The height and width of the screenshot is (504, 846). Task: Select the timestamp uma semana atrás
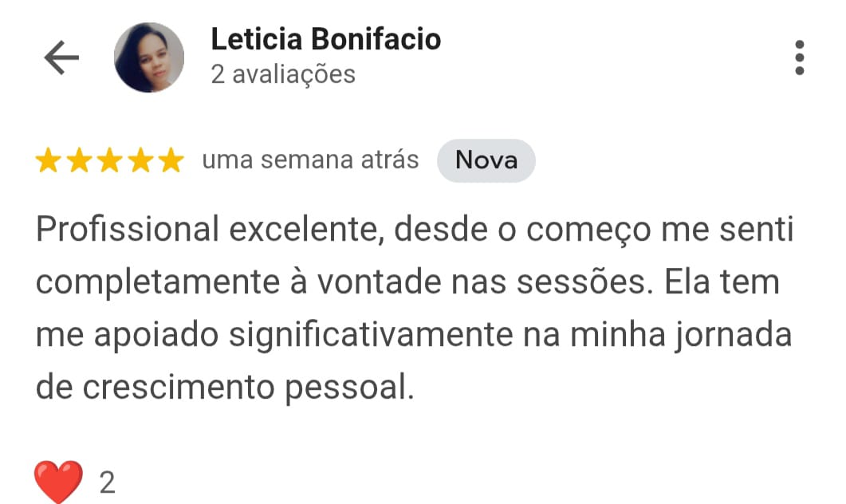click(x=310, y=159)
